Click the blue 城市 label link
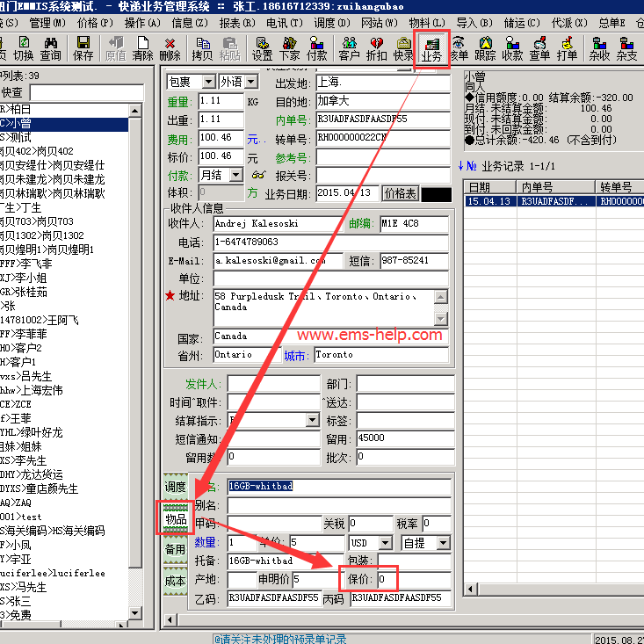This screenshot has width=644, height=644. (296, 356)
